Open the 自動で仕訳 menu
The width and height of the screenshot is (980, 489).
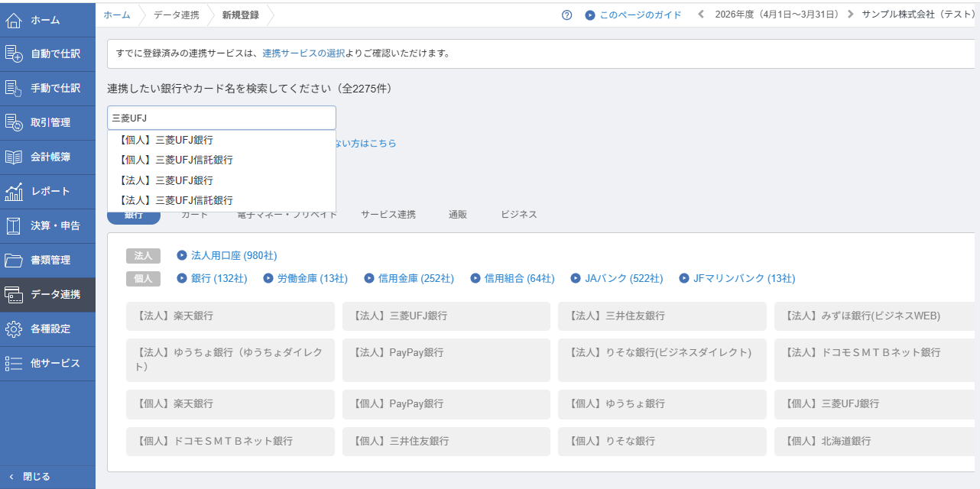[x=47, y=54]
